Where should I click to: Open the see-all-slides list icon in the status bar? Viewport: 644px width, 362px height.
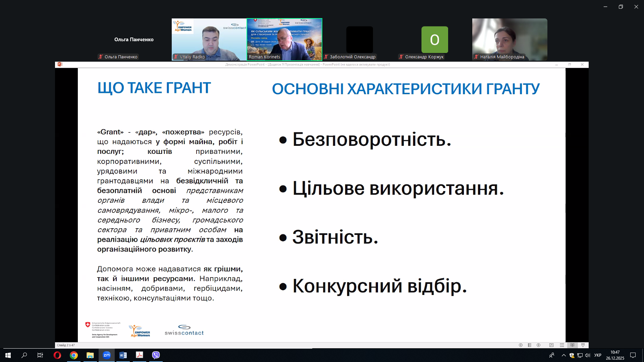530,345
